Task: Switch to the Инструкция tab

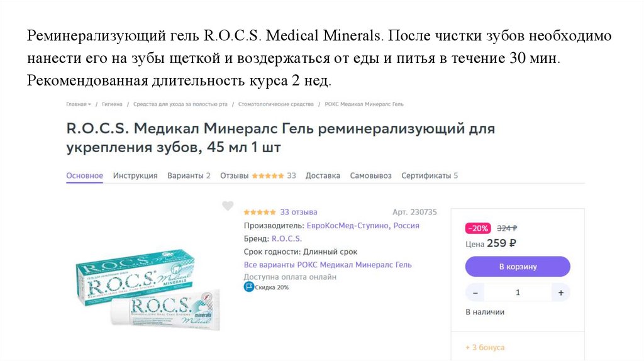Action: click(135, 175)
